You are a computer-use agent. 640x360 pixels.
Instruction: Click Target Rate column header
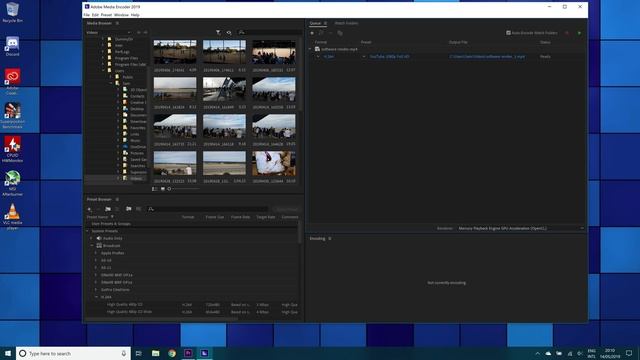266,217
